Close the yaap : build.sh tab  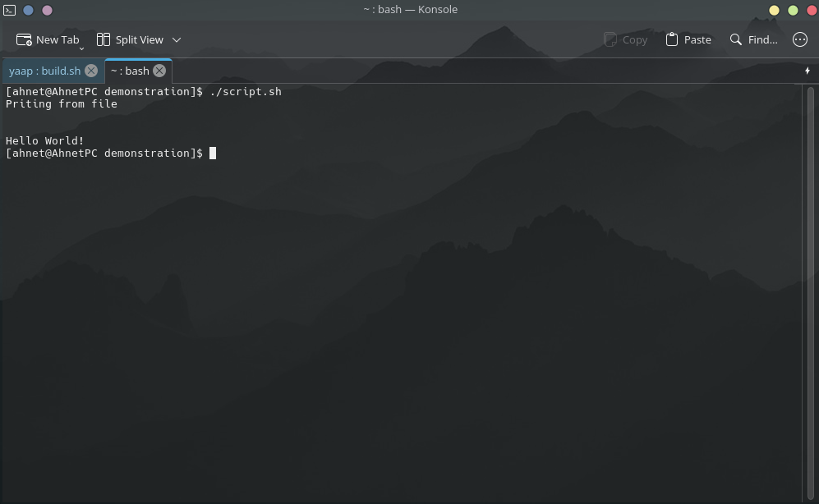click(x=90, y=71)
